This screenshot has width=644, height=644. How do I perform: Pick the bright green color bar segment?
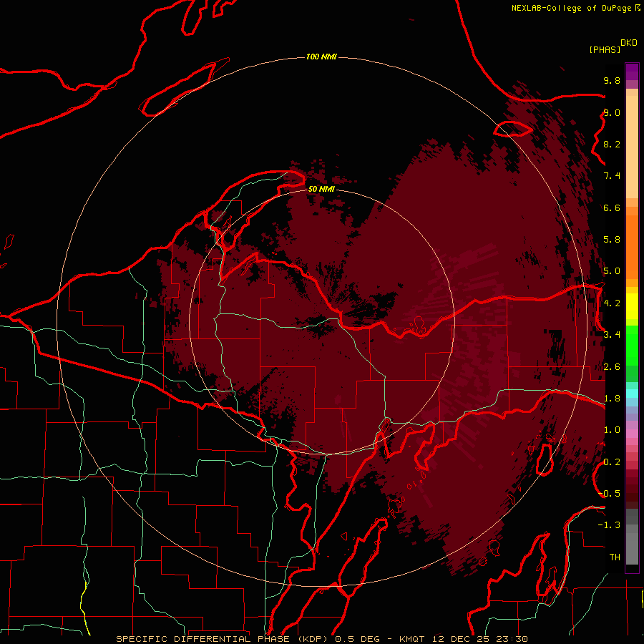(x=632, y=346)
